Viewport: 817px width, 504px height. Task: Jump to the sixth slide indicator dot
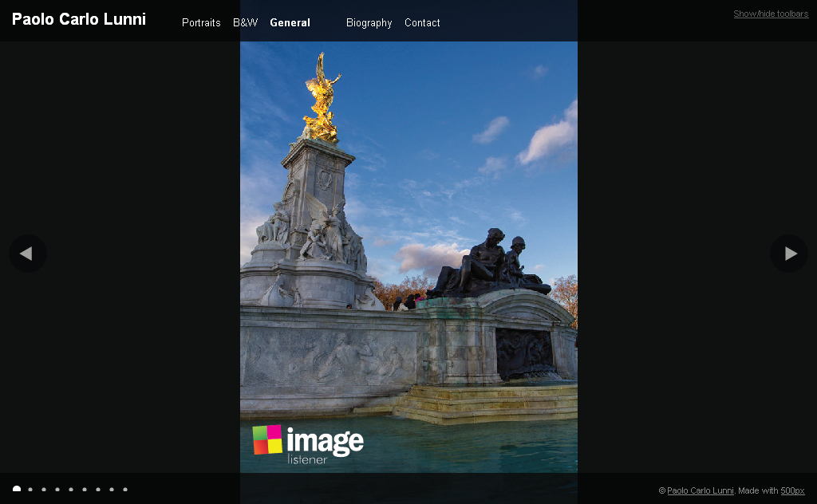pos(85,490)
